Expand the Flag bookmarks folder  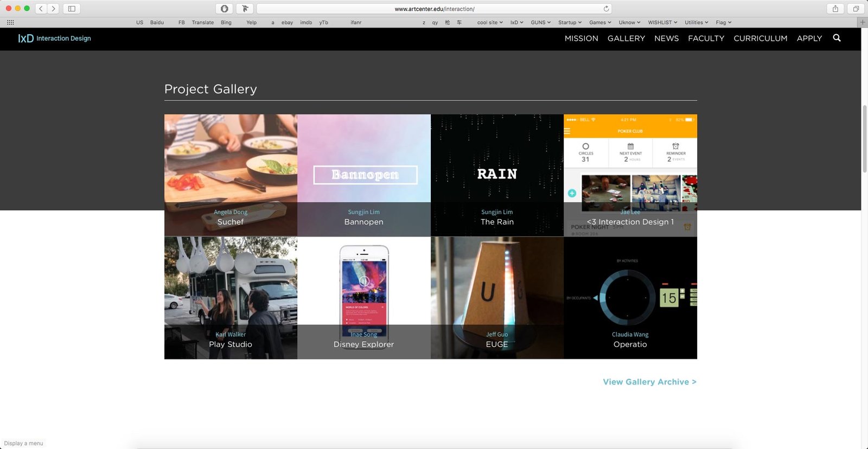point(723,22)
